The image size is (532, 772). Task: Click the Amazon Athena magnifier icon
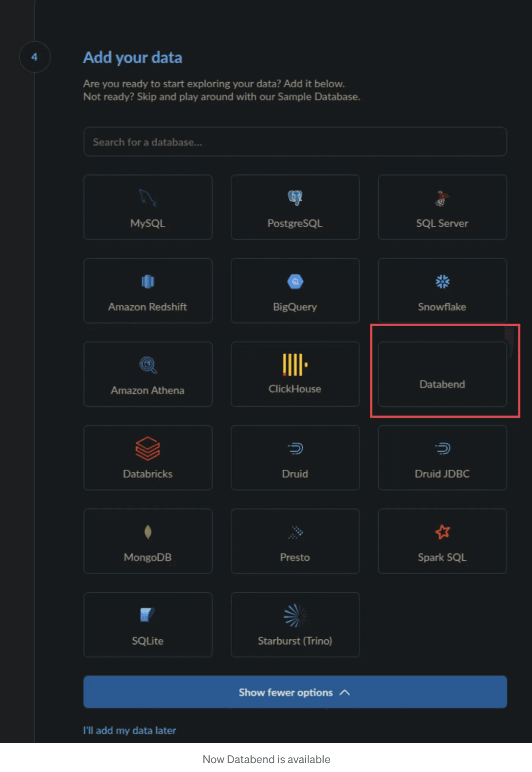[x=148, y=365]
